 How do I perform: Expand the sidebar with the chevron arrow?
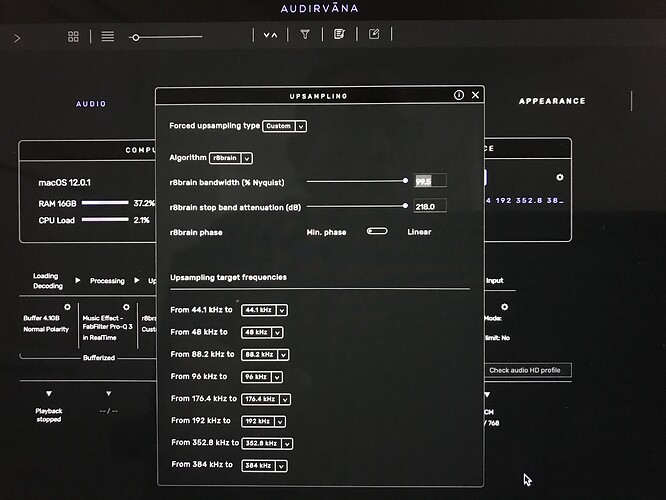[17, 39]
